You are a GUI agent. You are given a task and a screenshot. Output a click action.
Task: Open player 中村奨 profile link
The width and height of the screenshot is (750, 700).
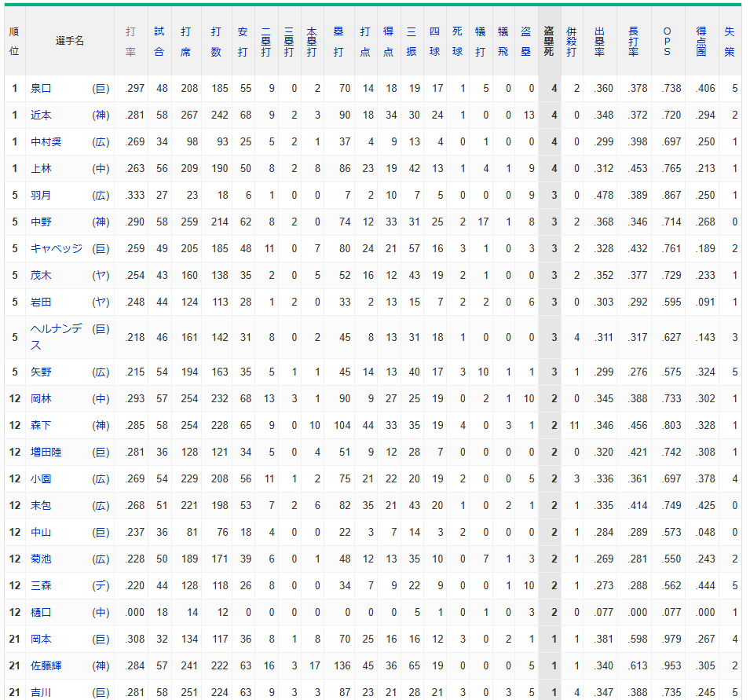pos(46,142)
